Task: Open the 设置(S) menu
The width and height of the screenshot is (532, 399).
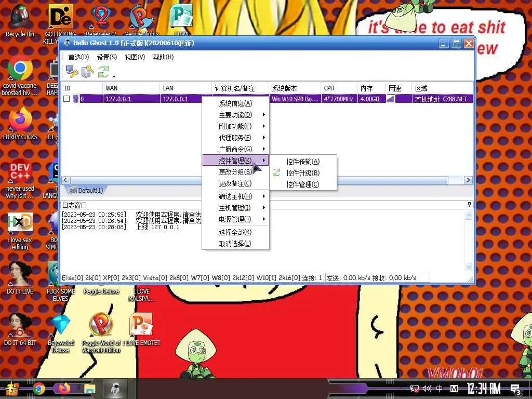Action: click(107, 57)
